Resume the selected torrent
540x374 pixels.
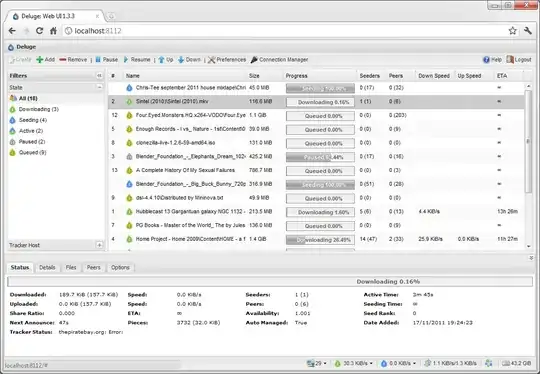pos(137,60)
